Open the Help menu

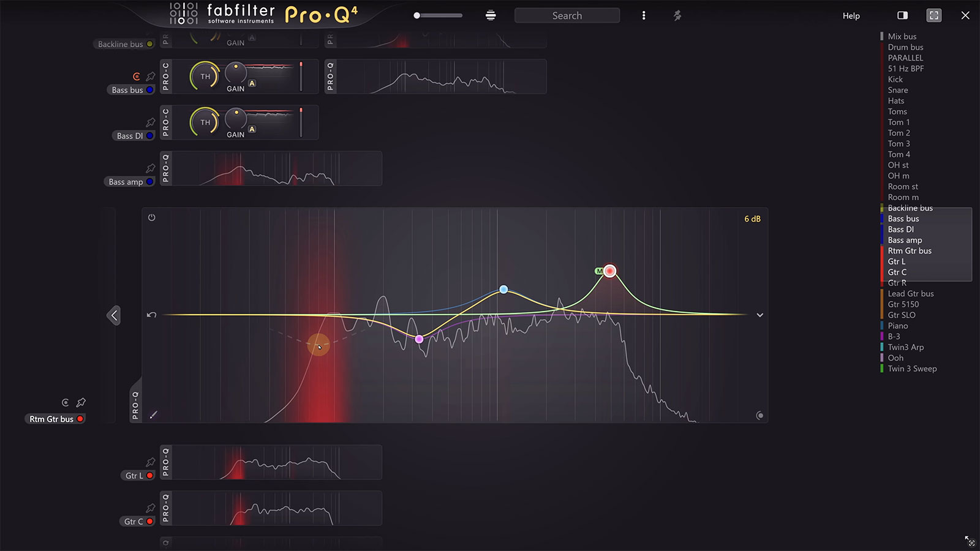[x=851, y=15]
